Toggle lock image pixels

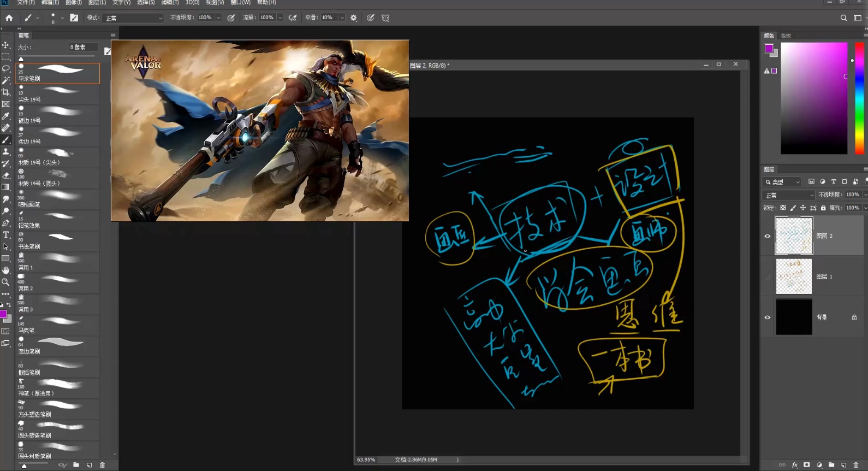pos(793,208)
